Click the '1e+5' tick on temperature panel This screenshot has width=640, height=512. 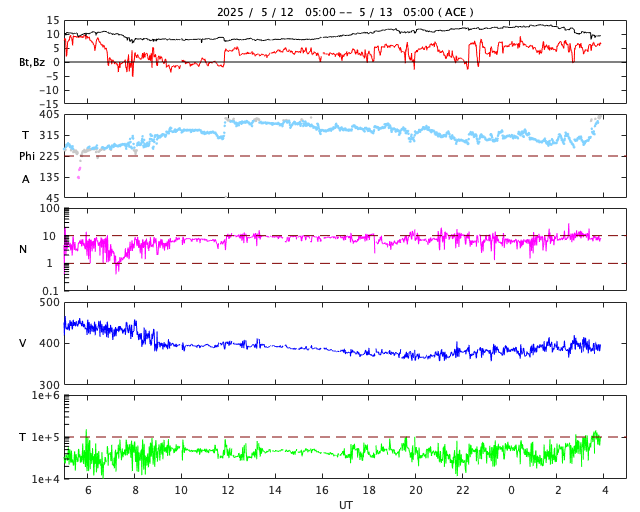point(45,437)
